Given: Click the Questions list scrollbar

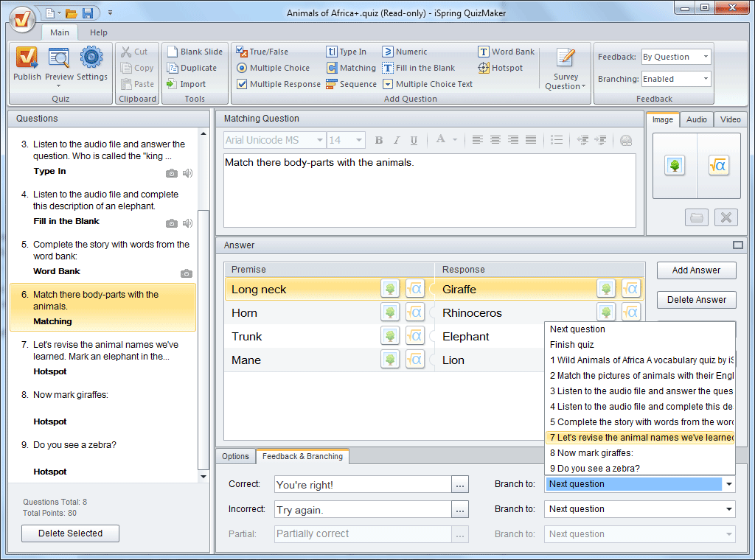Looking at the screenshot, I should [204, 339].
